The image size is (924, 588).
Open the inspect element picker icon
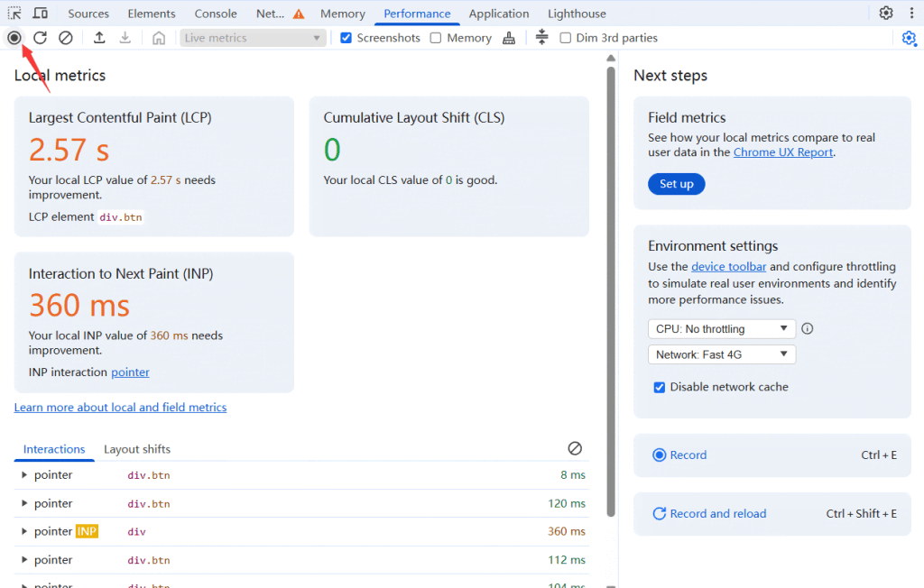click(x=14, y=13)
